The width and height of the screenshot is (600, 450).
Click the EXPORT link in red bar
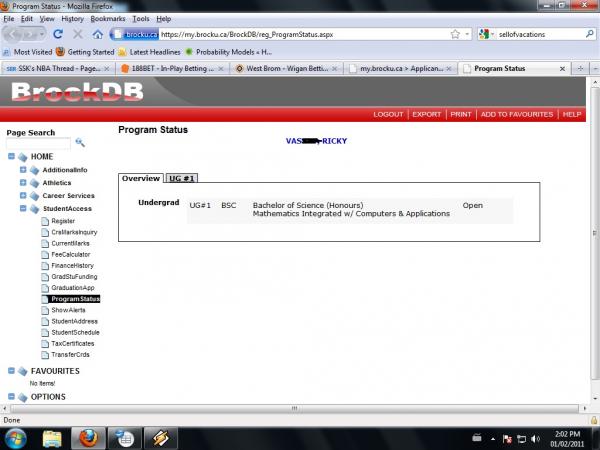coord(426,114)
